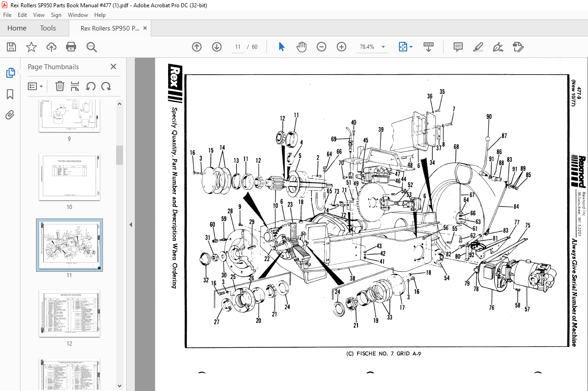The width and height of the screenshot is (588, 391).
Task: Select page 11 thumbnail
Action: pos(69,245)
